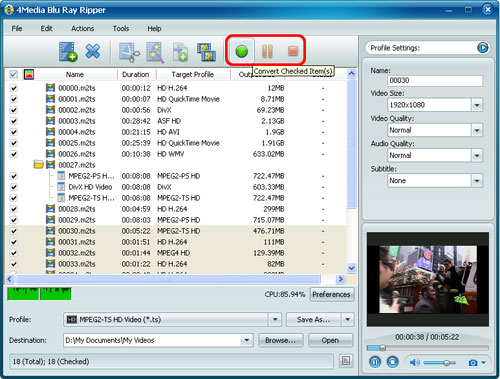Open the Audio Quality dropdown
Screen dimensions: 500x379
[x=477, y=155]
